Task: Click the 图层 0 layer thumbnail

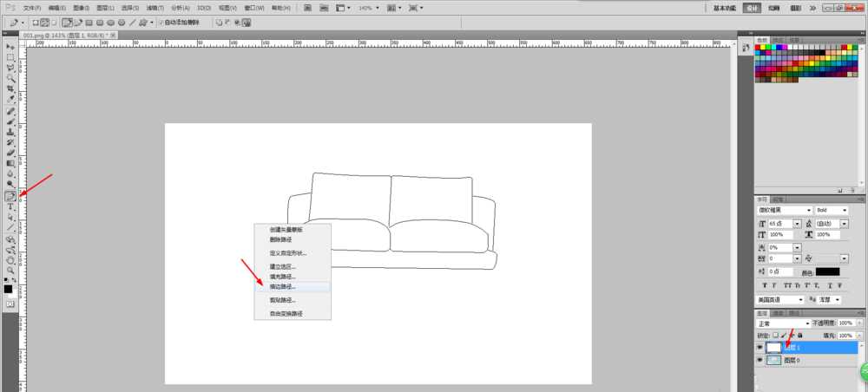Action: [x=774, y=360]
